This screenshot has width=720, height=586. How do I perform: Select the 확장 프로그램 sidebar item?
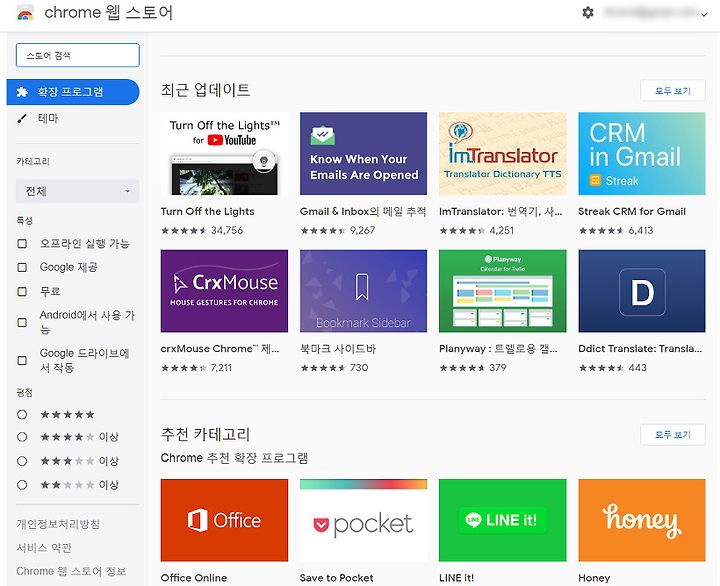pos(73,92)
